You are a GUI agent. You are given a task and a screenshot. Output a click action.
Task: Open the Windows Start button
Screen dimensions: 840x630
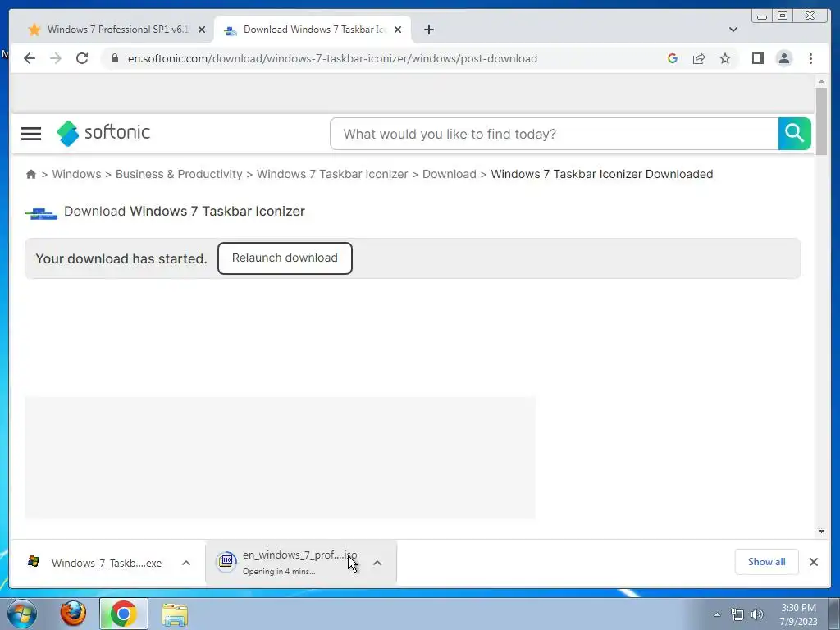click(x=22, y=614)
